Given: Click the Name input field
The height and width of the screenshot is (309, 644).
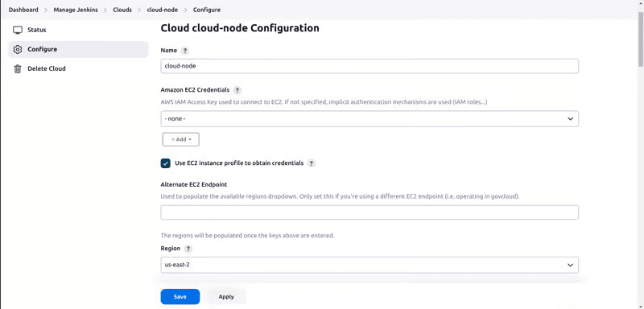Looking at the screenshot, I should coord(369,66).
